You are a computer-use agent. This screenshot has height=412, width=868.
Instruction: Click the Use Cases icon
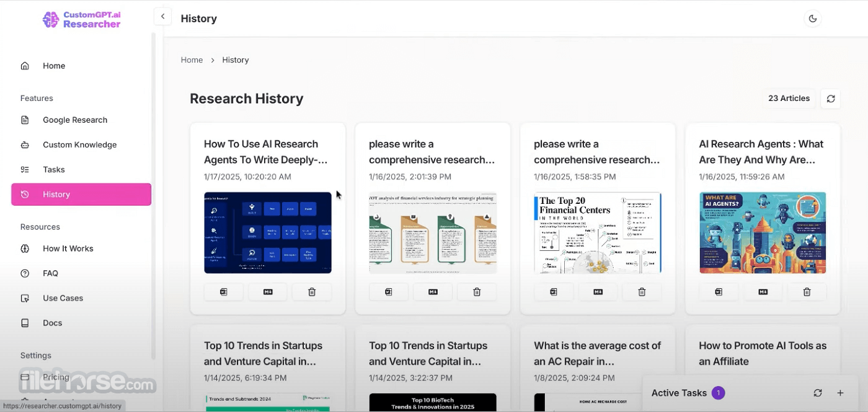click(25, 298)
